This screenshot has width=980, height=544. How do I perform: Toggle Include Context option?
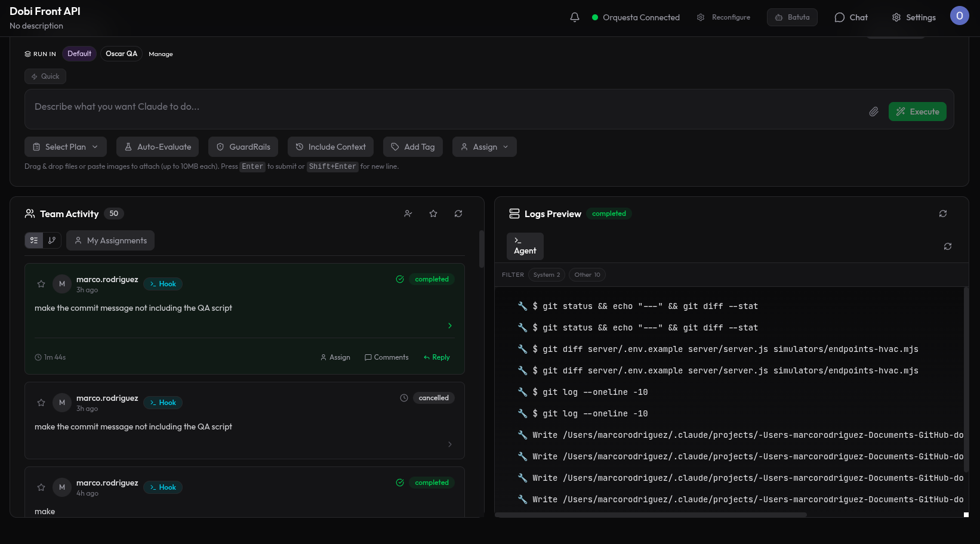click(x=331, y=147)
